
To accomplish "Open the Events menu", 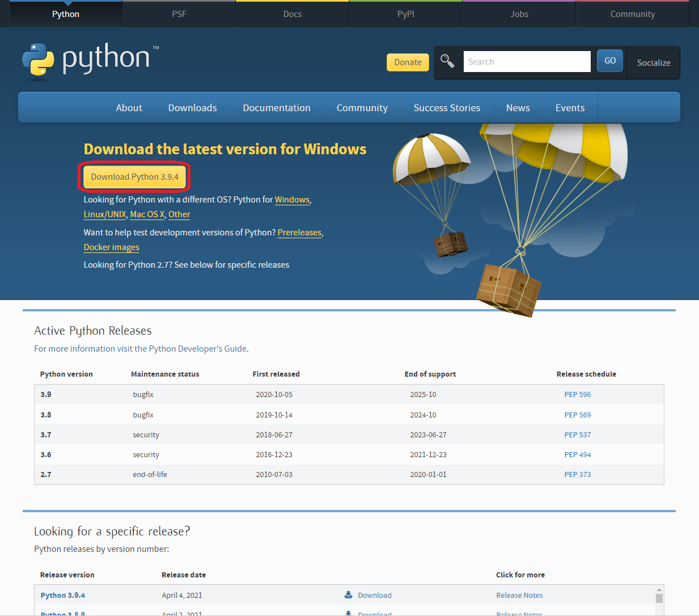I will coord(570,108).
